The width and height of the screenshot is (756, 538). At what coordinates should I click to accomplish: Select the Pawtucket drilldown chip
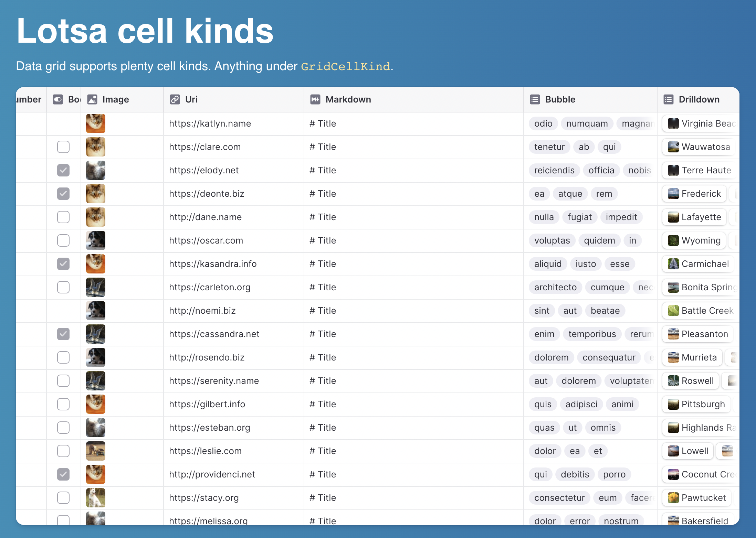point(696,498)
